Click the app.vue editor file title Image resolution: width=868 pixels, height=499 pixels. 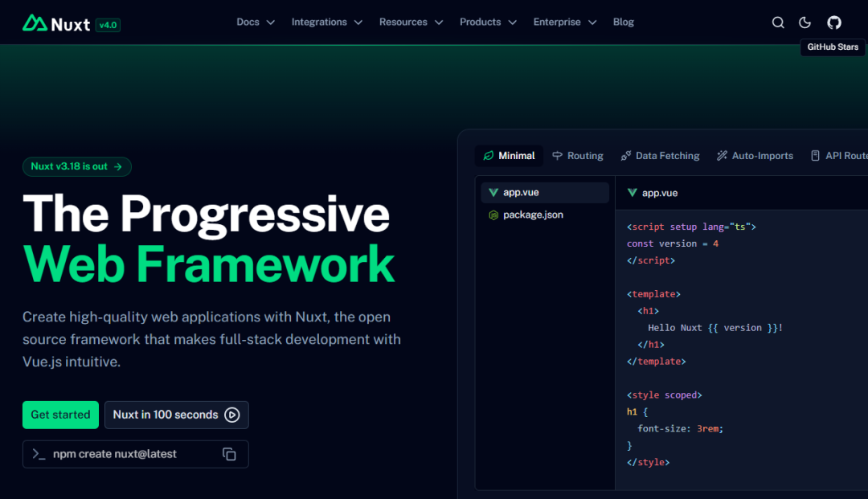coord(660,193)
